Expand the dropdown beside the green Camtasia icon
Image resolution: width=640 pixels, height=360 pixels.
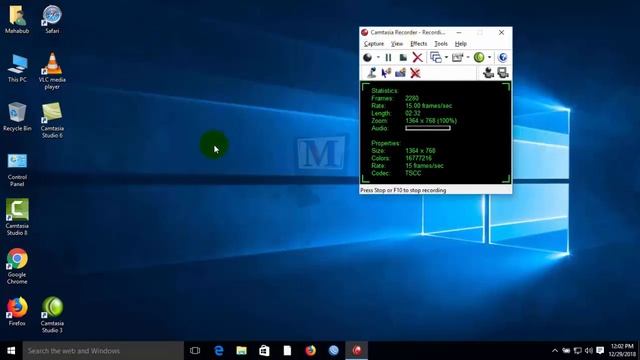pos(489,58)
